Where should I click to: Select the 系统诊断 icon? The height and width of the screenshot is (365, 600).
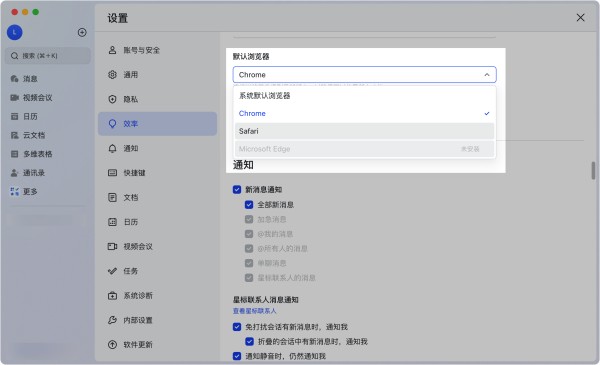tap(112, 296)
